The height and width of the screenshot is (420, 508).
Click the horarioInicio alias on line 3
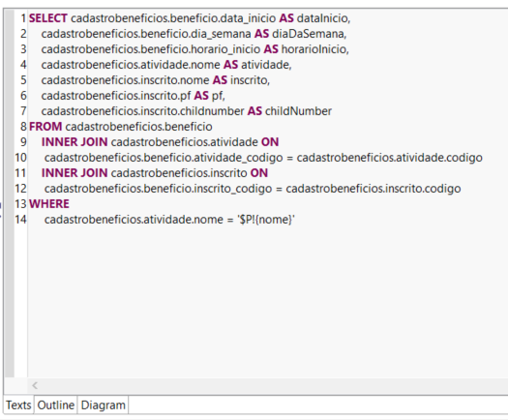coord(314,49)
